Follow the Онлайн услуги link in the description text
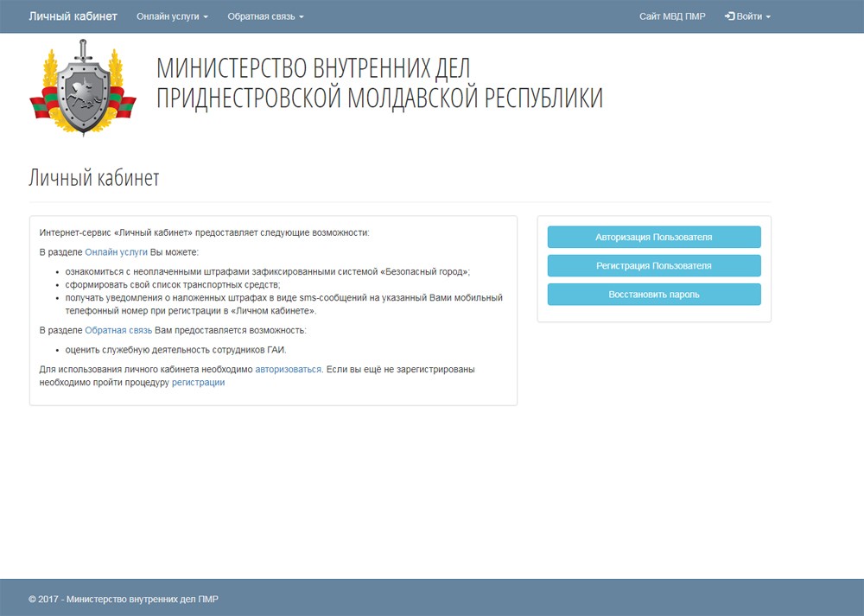This screenshot has width=864, height=616. 116,252
